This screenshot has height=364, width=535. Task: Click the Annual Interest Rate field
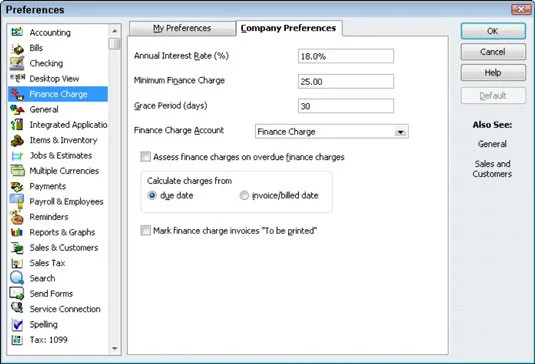tap(346, 56)
